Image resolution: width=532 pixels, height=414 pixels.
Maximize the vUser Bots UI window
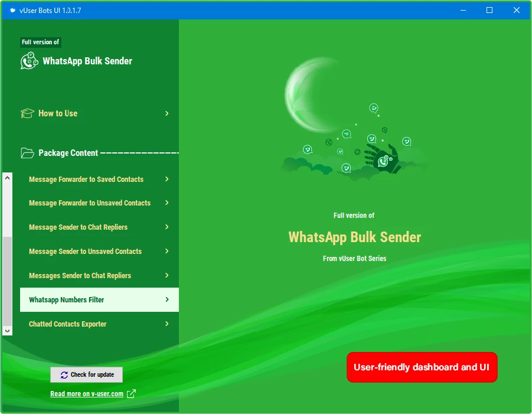[489, 10]
